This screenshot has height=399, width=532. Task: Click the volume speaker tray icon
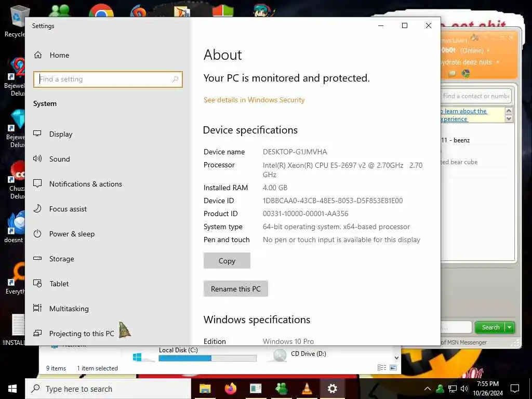coord(464,389)
